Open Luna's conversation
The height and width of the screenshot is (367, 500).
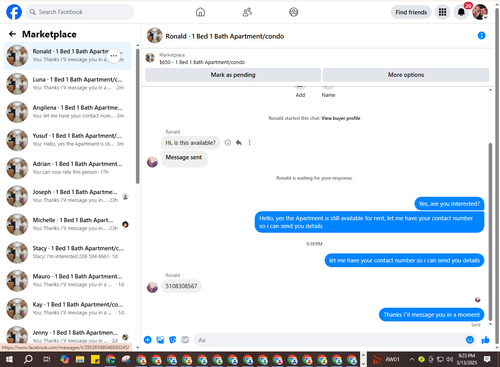click(67, 84)
